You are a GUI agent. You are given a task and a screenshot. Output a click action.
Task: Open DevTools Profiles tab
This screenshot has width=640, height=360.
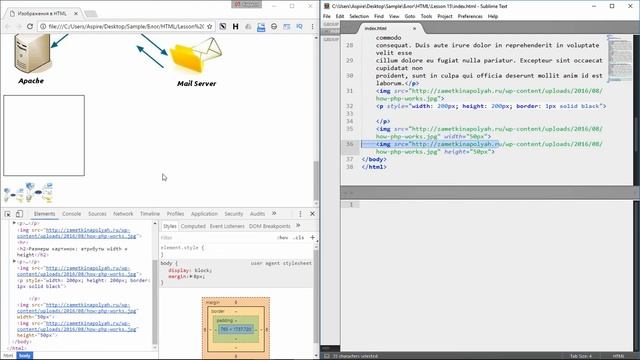(x=176, y=214)
